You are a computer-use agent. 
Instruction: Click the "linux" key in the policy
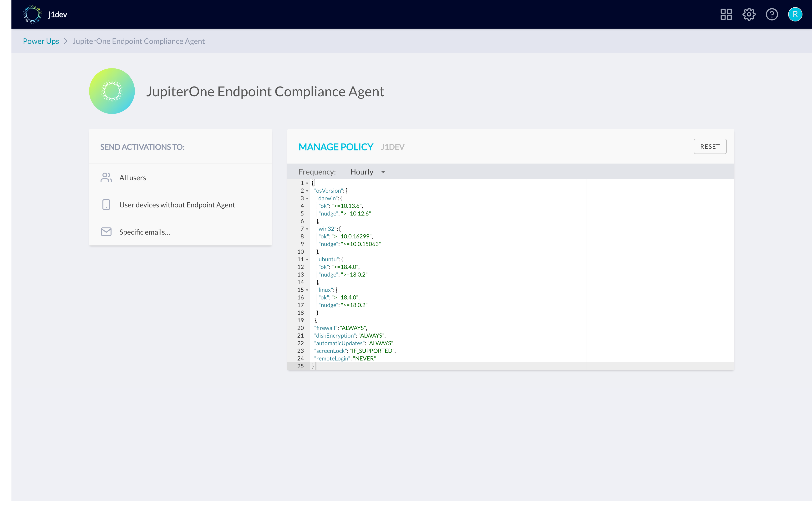325,290
